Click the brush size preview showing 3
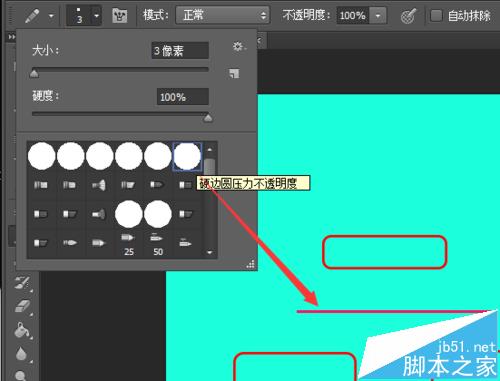The width and height of the screenshot is (500, 381). click(79, 15)
